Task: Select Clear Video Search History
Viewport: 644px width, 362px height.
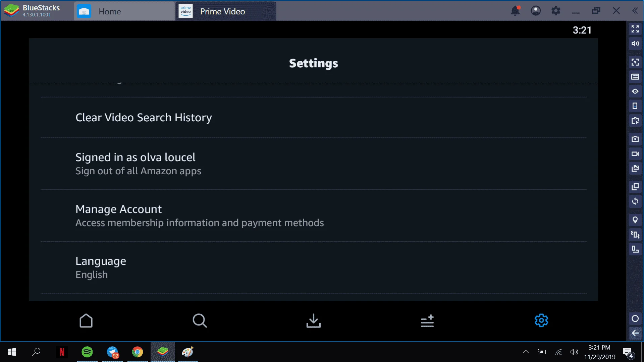Action: coord(313,118)
